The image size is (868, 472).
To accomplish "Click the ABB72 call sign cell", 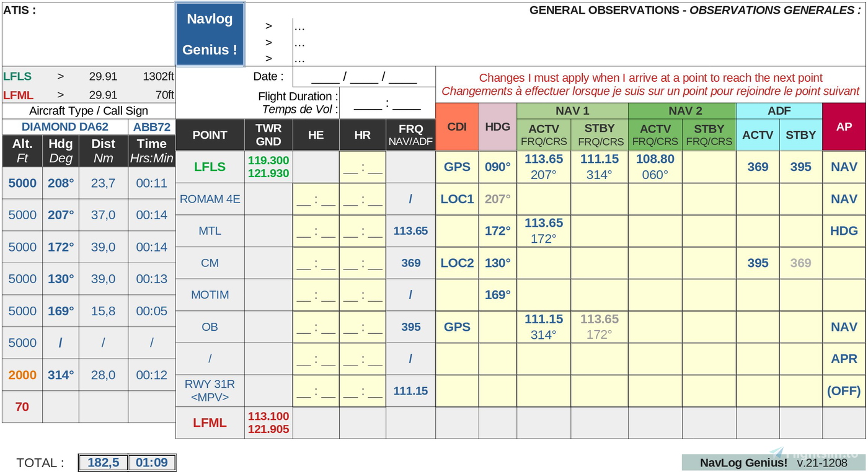I will 152,127.
